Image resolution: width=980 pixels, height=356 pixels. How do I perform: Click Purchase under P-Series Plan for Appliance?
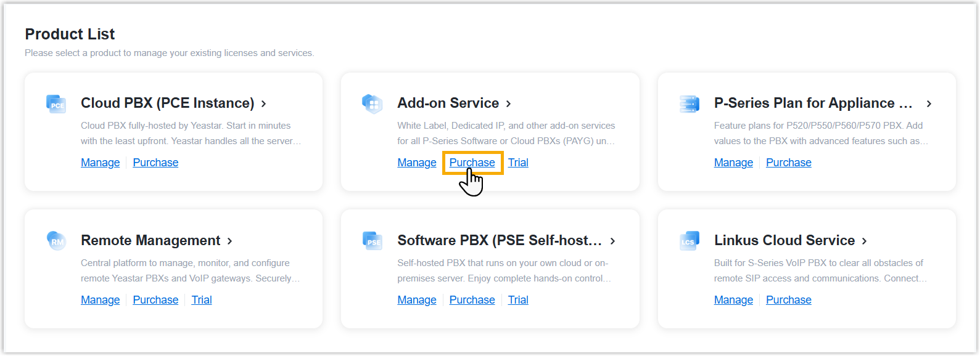coord(788,163)
